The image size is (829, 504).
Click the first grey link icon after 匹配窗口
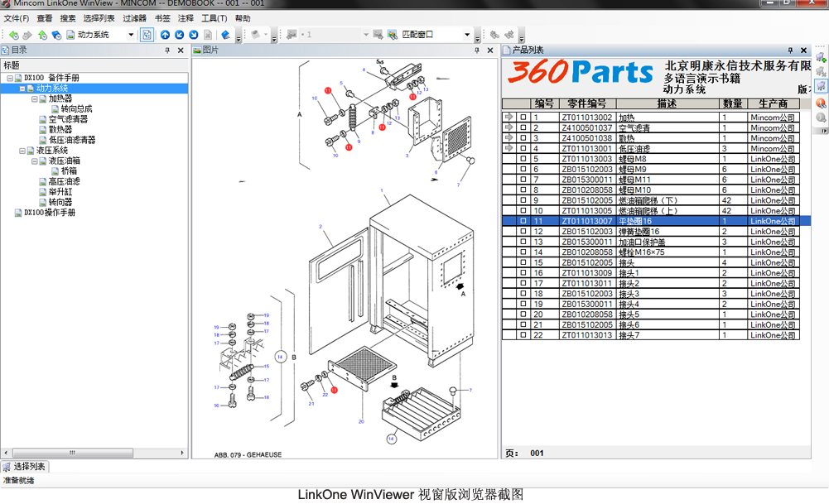point(494,35)
